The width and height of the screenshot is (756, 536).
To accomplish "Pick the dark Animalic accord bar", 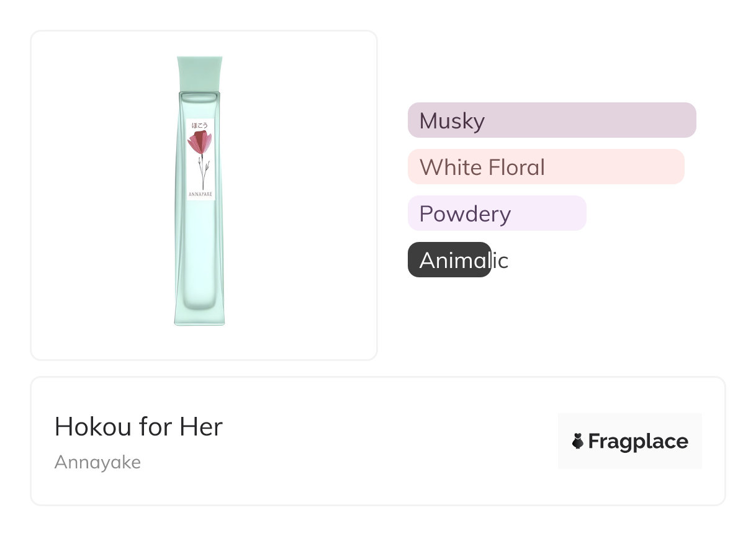I will pos(449,260).
